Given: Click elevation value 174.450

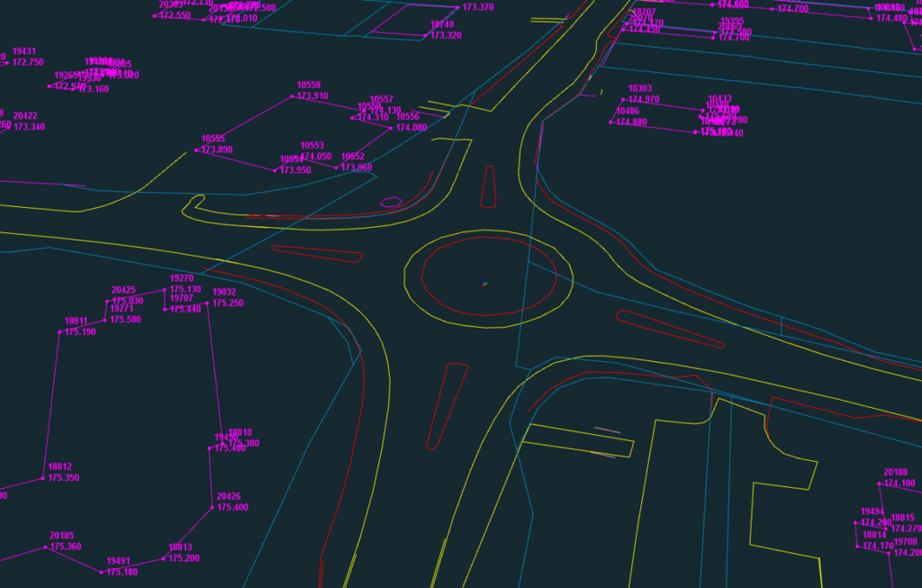Looking at the screenshot, I should (x=645, y=29).
